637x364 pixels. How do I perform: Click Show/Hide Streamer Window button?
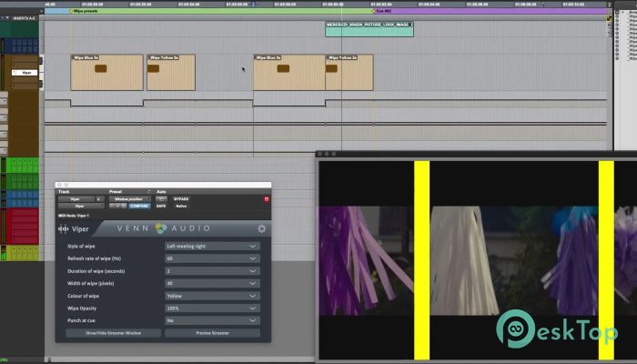114,333
